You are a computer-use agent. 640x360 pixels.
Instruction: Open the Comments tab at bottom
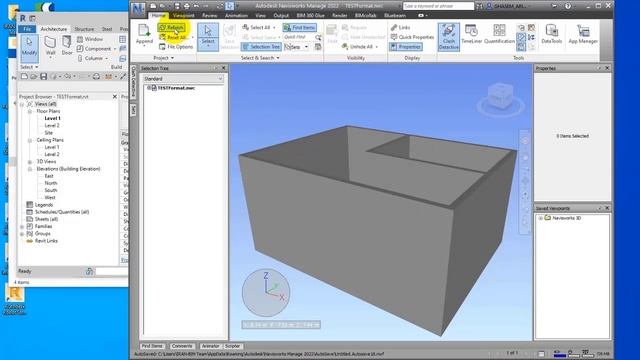pyautogui.click(x=182, y=346)
